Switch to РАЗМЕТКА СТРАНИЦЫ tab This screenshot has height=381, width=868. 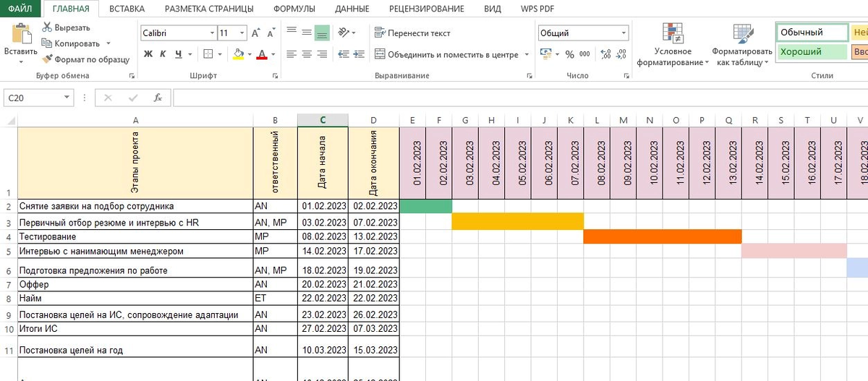(209, 9)
